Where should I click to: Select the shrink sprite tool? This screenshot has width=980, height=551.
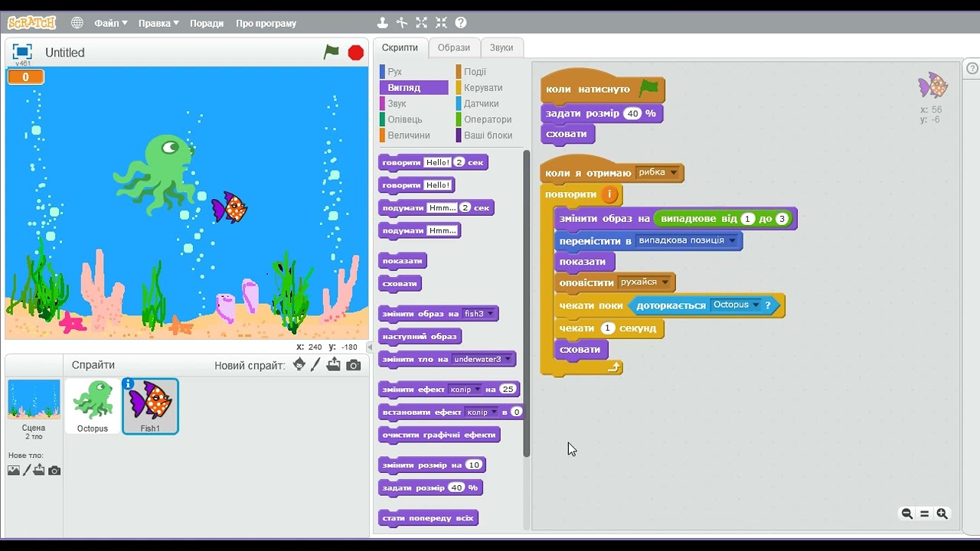point(442,23)
